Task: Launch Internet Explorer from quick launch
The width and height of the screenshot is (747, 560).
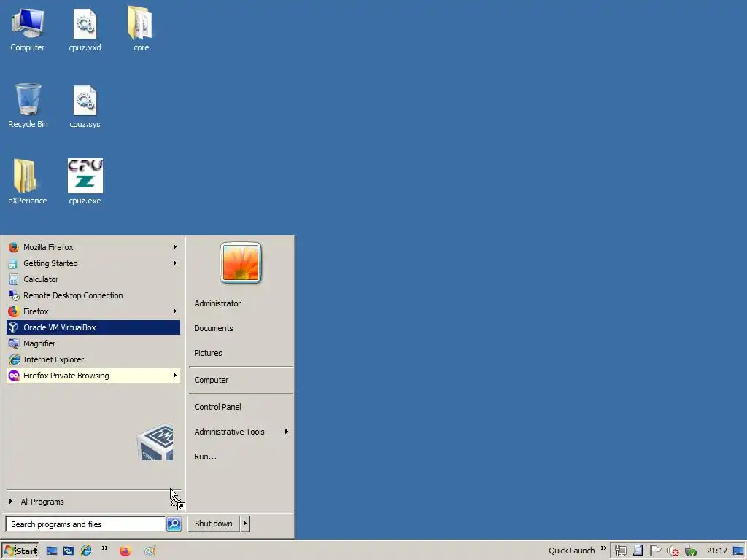Action: [x=86, y=551]
